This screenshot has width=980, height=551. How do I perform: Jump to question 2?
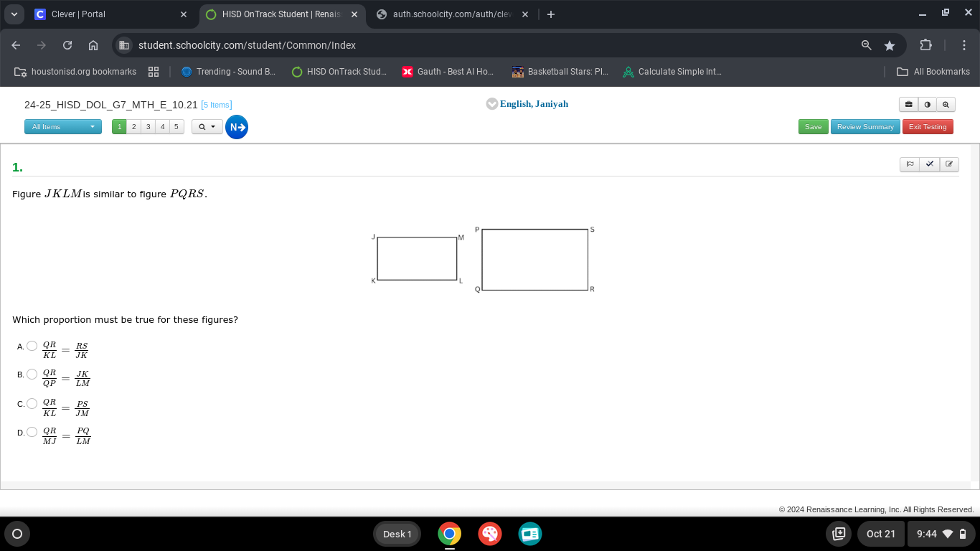pyautogui.click(x=133, y=127)
